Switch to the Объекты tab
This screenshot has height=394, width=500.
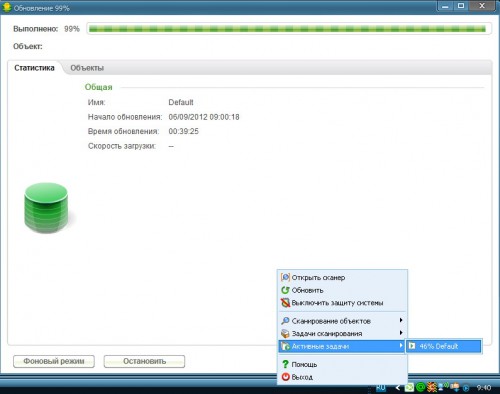point(87,68)
